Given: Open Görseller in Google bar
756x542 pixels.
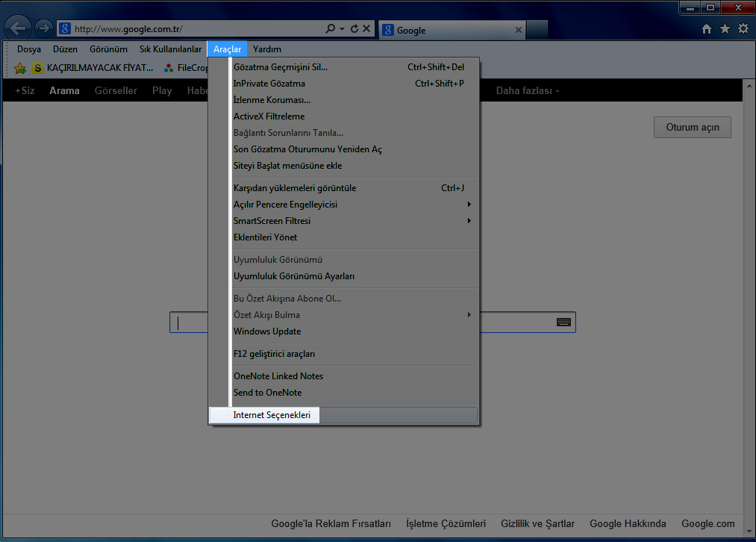Looking at the screenshot, I should coord(116,90).
